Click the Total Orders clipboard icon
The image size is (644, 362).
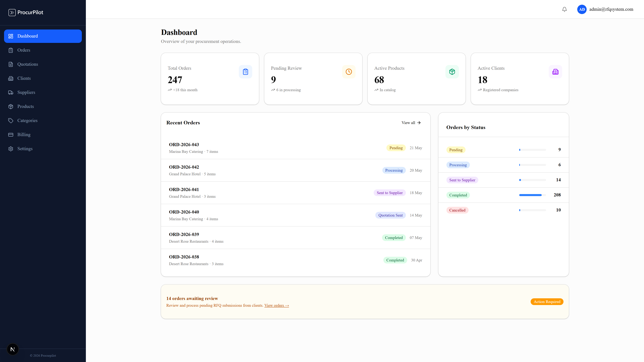pyautogui.click(x=245, y=72)
